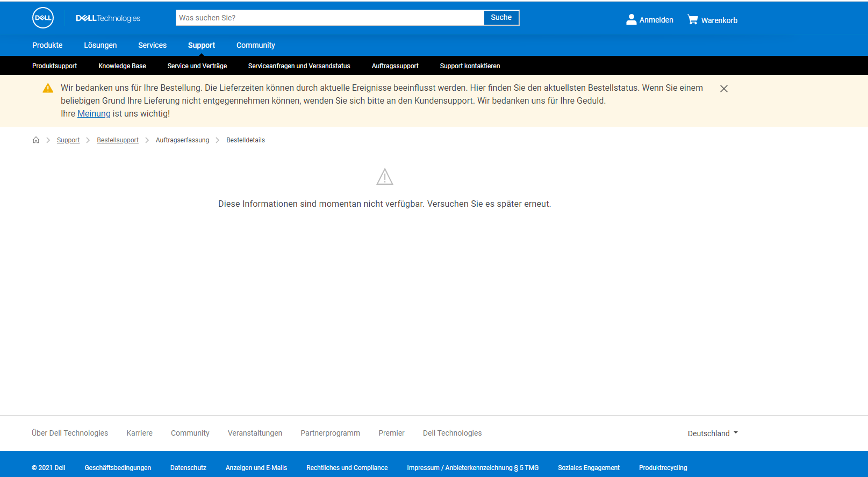868x477 pixels.
Task: Open the Deutschland country dropdown
Action: click(713, 433)
